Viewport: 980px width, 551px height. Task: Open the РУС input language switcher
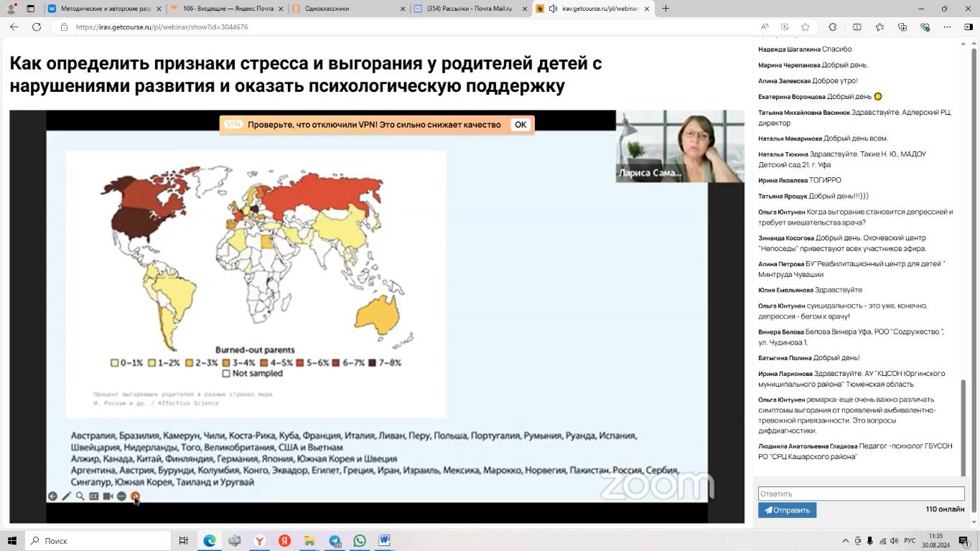910,540
